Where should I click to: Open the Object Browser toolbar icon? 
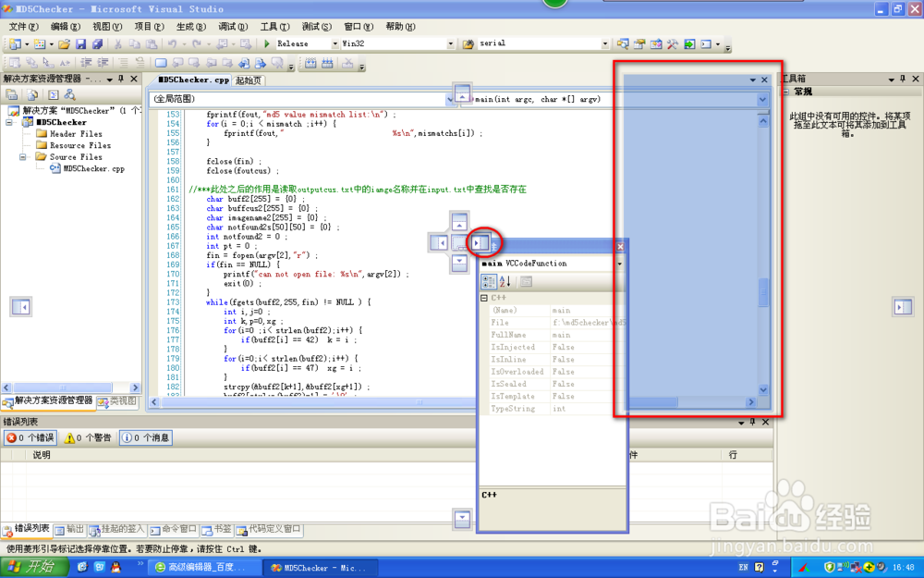656,43
